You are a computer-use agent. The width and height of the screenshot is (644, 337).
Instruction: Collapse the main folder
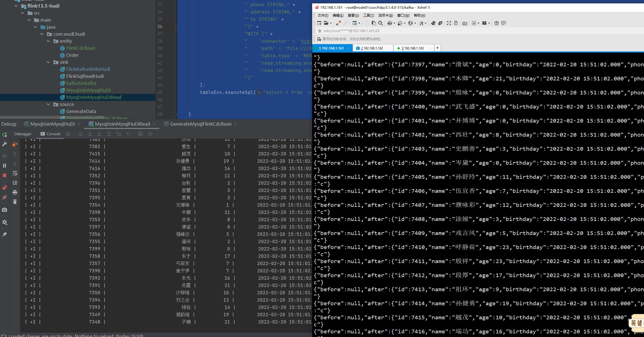(29, 20)
